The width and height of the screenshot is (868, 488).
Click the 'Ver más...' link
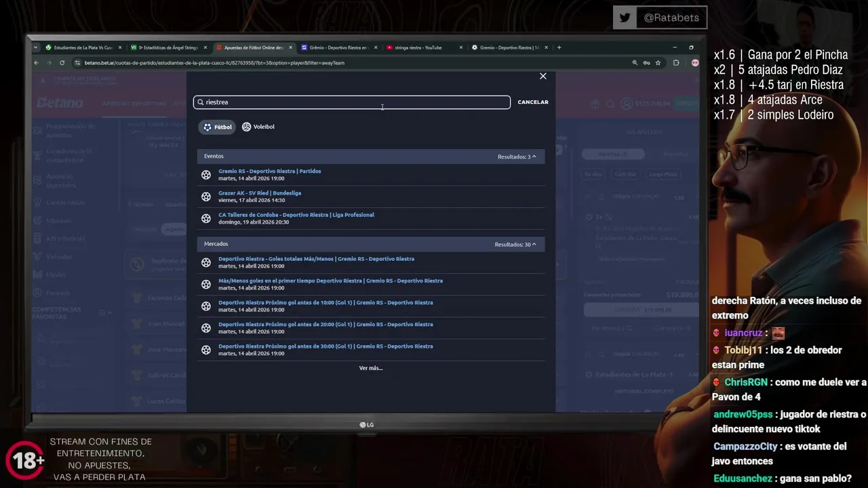pos(371,368)
